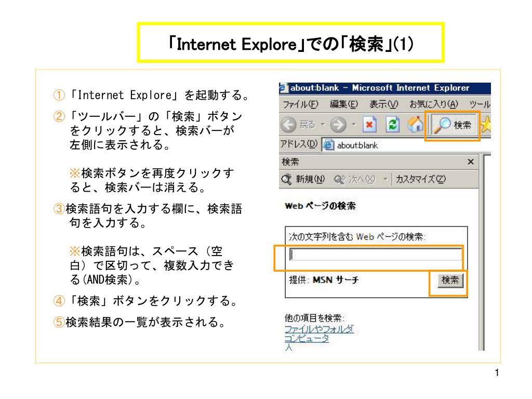Open the ファイル(F) menu

click(x=301, y=104)
